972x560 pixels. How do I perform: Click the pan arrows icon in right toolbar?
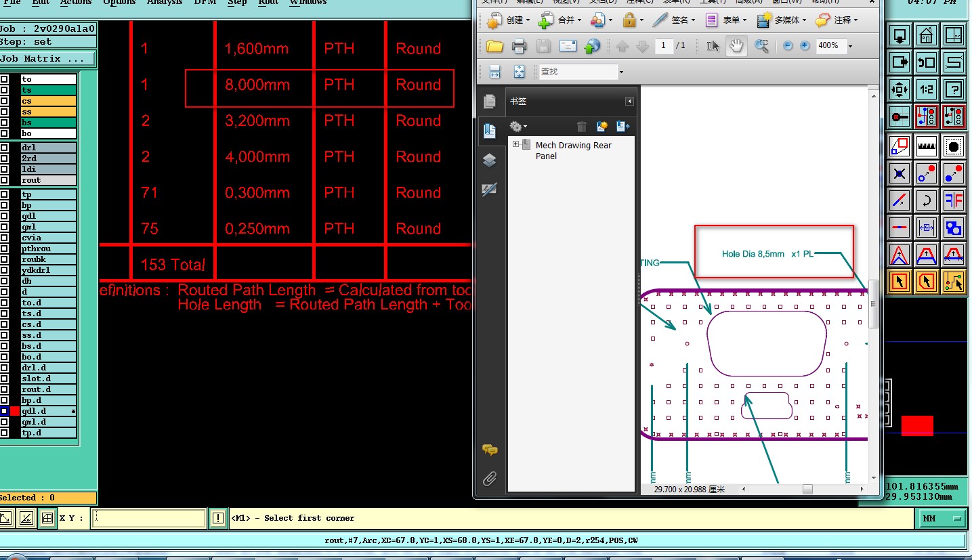[899, 89]
